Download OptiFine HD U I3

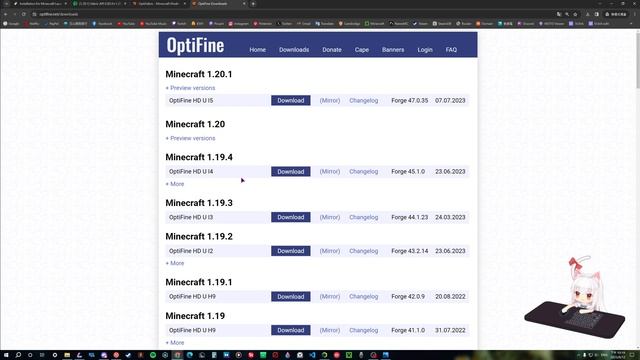(x=291, y=217)
